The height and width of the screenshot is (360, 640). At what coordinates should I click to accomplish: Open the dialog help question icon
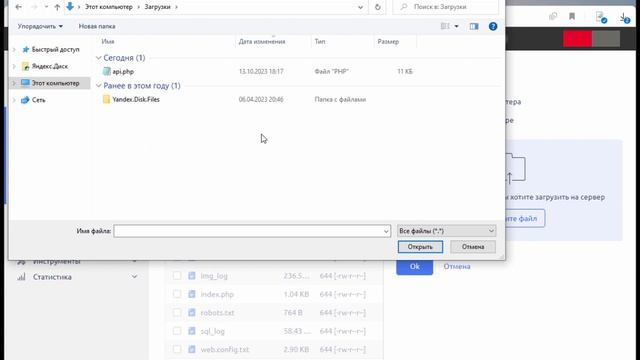(x=493, y=26)
